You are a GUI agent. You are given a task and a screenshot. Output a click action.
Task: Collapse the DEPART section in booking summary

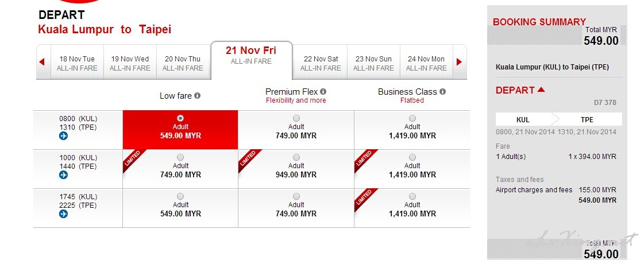[x=541, y=90]
